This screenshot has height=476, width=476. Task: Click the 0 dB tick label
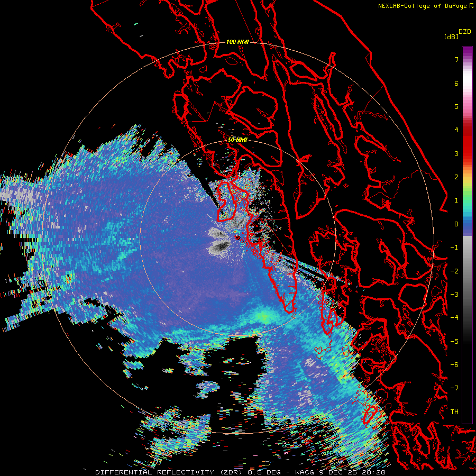pyautogui.click(x=456, y=224)
